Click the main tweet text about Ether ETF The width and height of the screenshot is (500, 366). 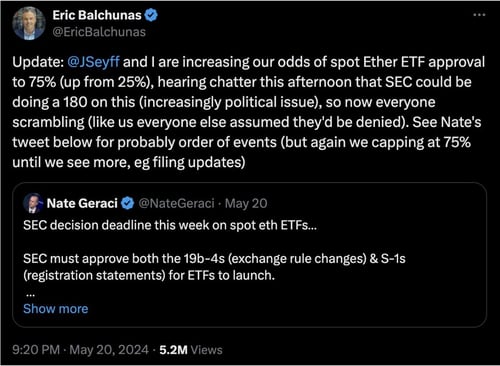248,112
